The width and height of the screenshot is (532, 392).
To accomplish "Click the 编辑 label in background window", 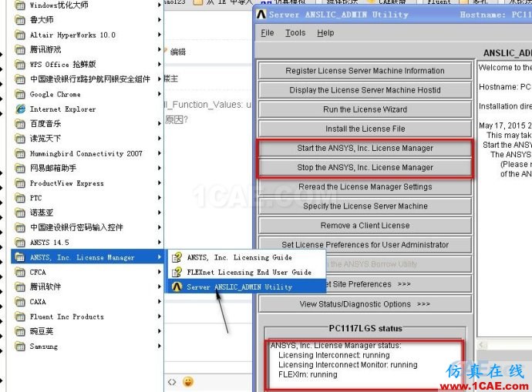I will click(x=178, y=52).
